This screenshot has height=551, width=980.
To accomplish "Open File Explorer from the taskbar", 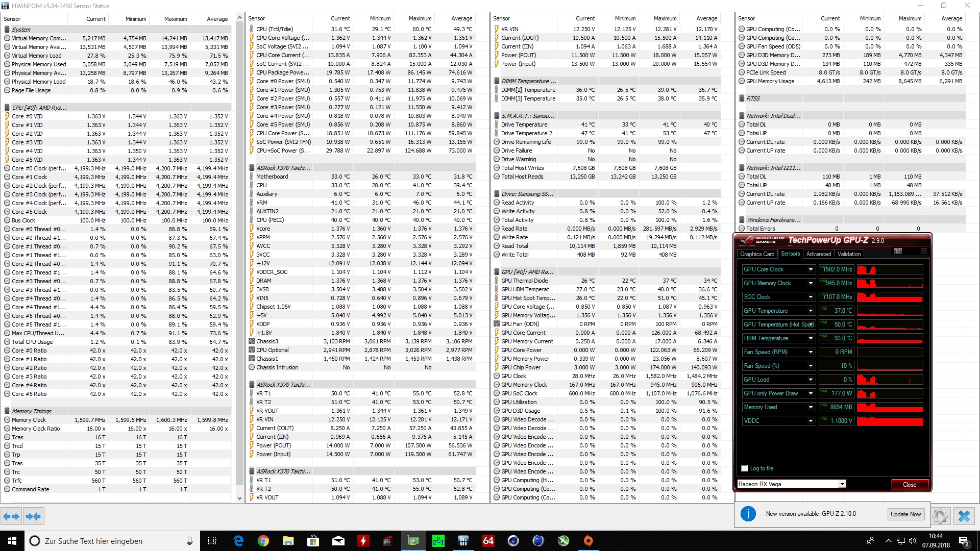I will pyautogui.click(x=288, y=541).
